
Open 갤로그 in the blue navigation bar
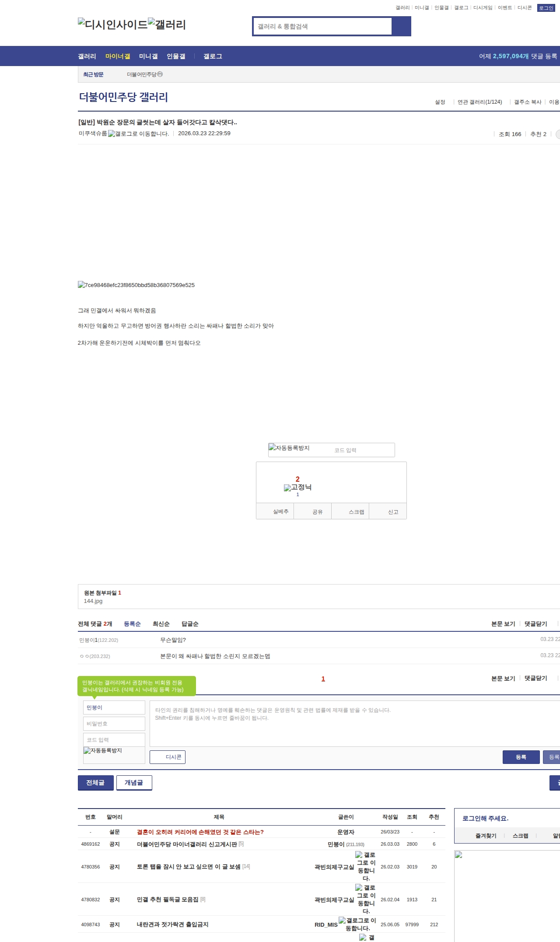tap(213, 56)
